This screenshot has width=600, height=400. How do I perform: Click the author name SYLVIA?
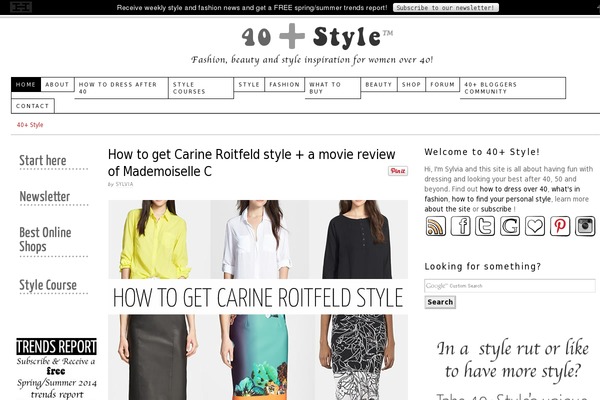pos(124,184)
